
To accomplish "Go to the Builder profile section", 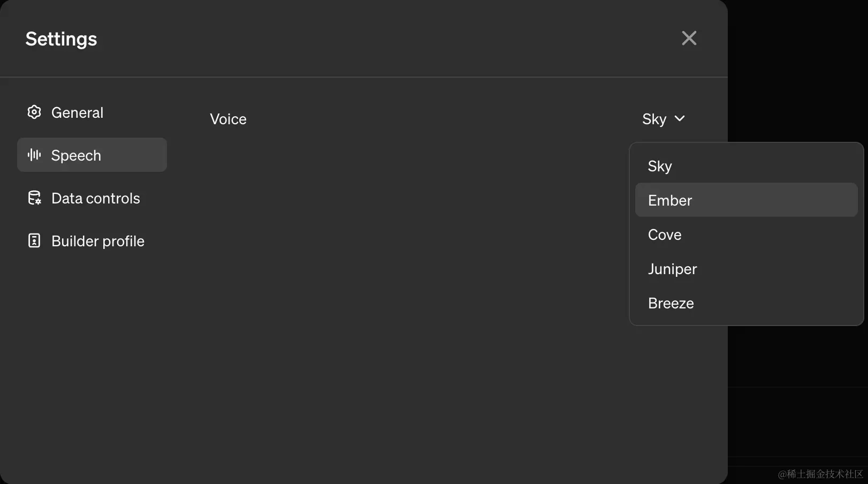I will click(97, 241).
